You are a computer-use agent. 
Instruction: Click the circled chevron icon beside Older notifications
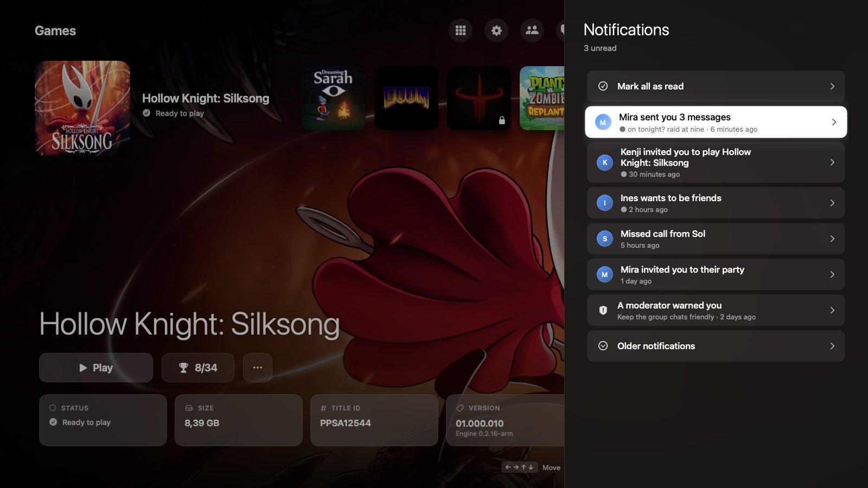click(x=603, y=346)
